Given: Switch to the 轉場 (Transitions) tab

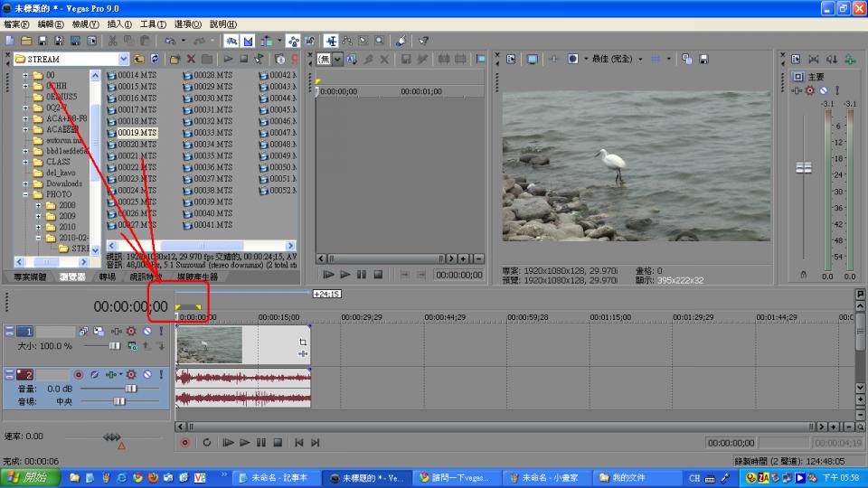Looking at the screenshot, I should 107,277.
